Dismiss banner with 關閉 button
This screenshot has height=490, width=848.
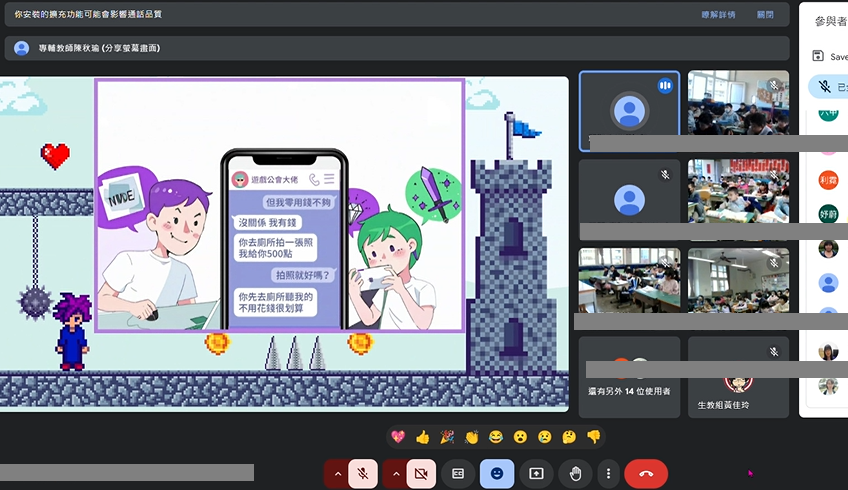[x=765, y=15]
